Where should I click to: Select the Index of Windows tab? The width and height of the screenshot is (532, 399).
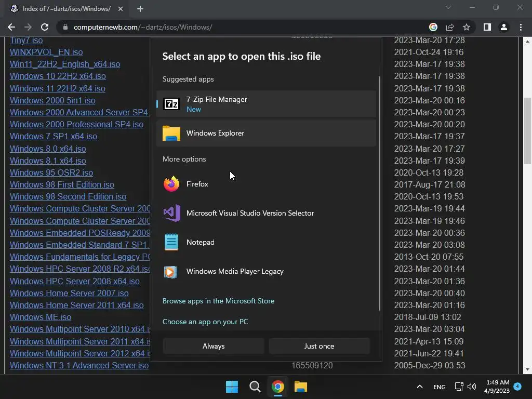pyautogui.click(x=66, y=9)
